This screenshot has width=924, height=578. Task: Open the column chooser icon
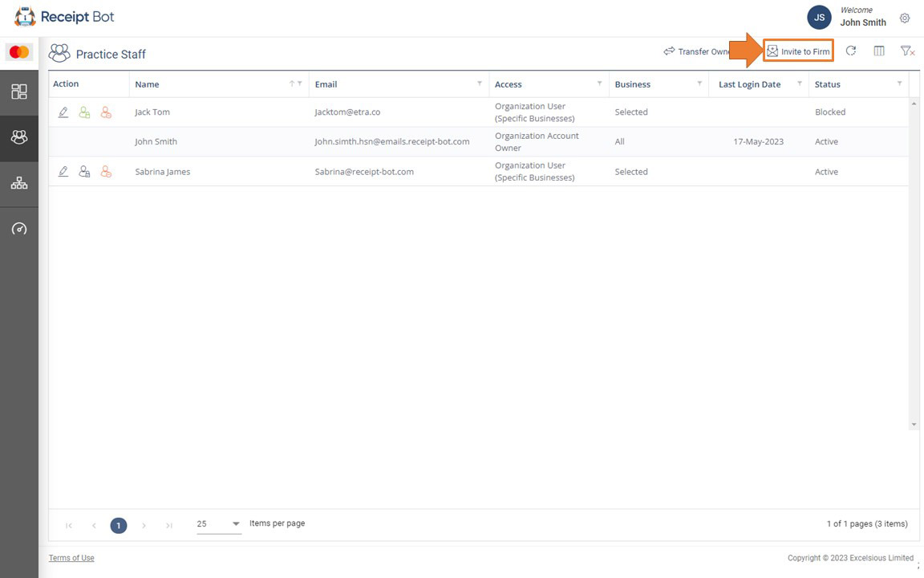pyautogui.click(x=879, y=51)
